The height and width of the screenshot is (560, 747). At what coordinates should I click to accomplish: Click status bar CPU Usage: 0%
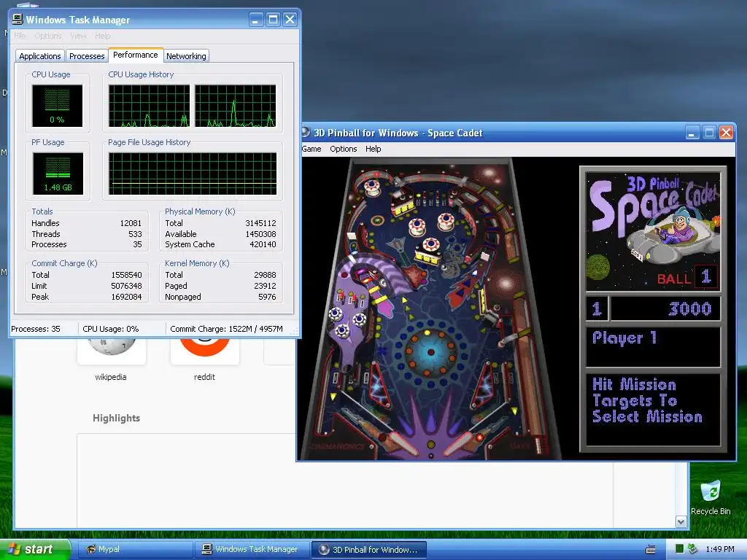click(111, 329)
